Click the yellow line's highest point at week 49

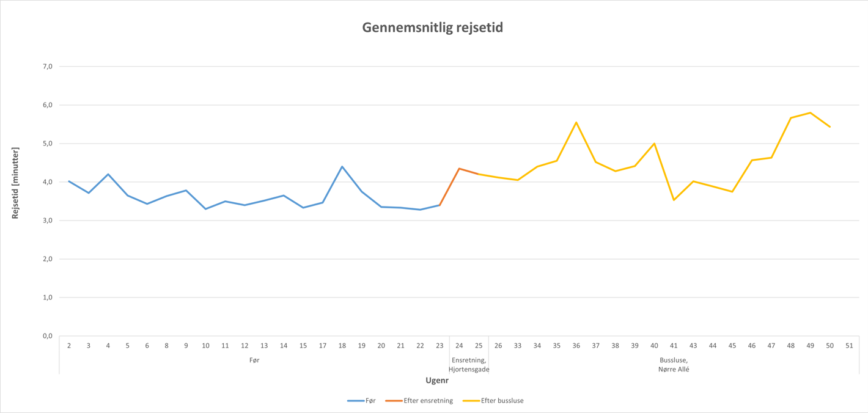(811, 112)
